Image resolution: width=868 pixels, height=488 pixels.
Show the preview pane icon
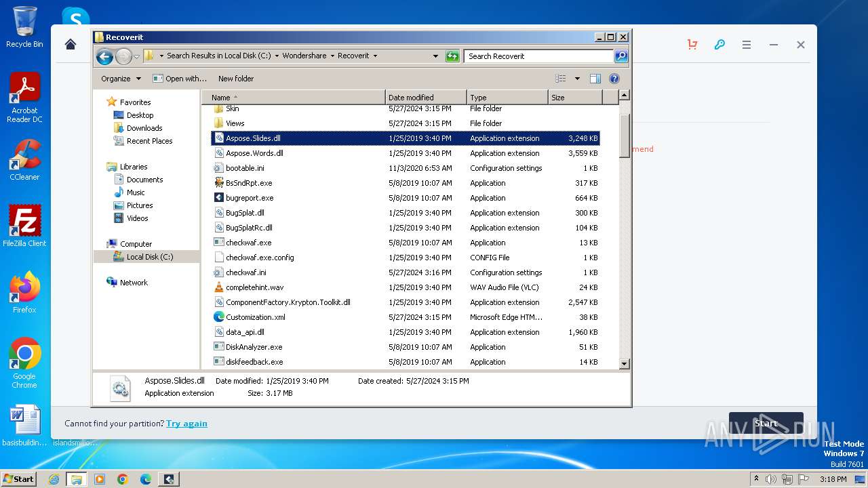tap(595, 79)
